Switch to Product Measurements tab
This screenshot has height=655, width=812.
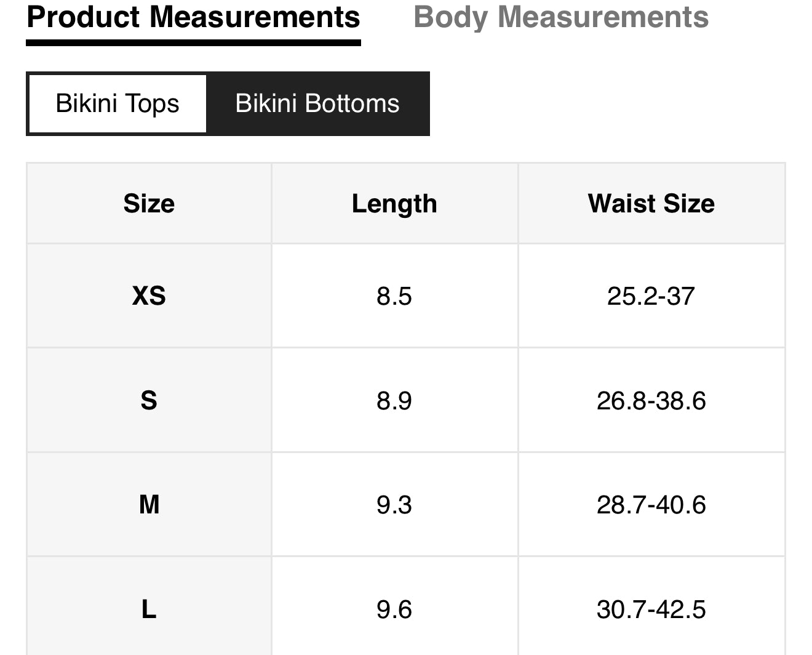click(193, 17)
